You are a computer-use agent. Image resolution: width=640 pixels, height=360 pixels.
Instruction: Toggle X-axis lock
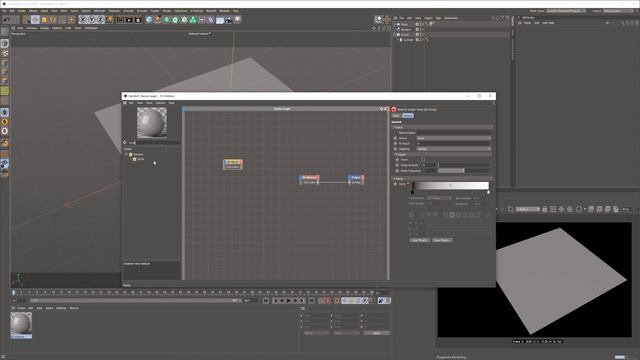83,20
